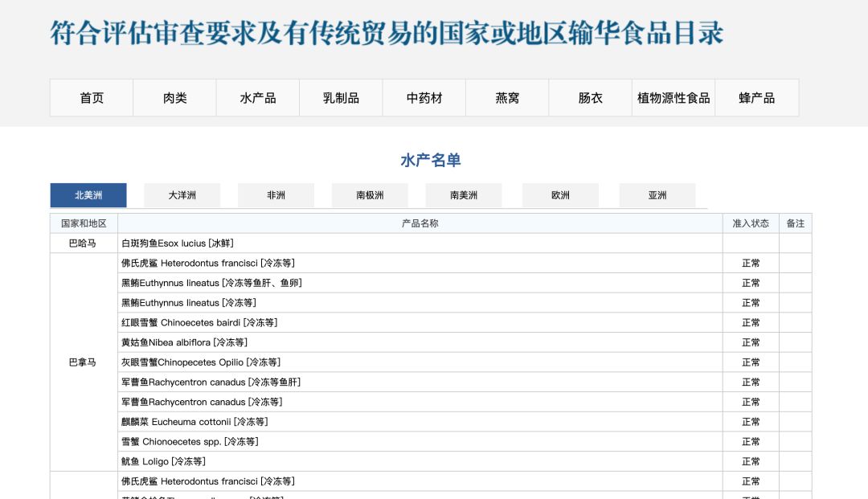Viewport: 868px width, 499px height.
Task: Click the 水产名单 section heading
Action: (x=431, y=161)
